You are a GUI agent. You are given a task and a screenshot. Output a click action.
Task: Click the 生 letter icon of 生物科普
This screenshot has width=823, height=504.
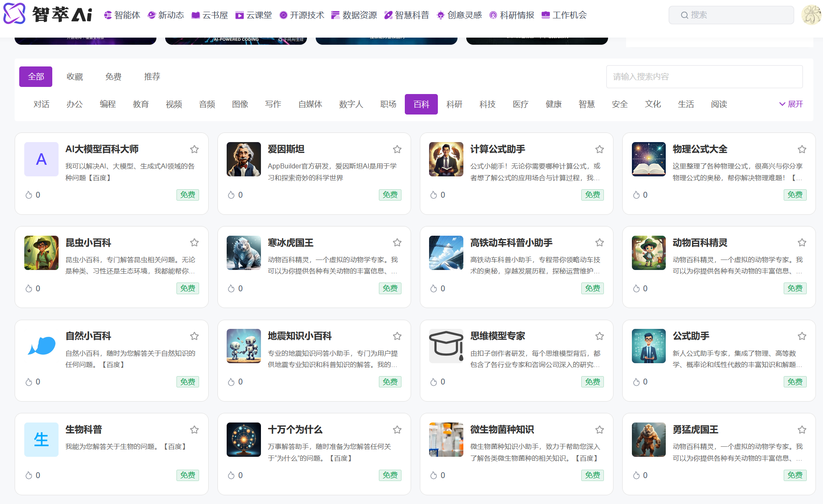click(x=41, y=440)
